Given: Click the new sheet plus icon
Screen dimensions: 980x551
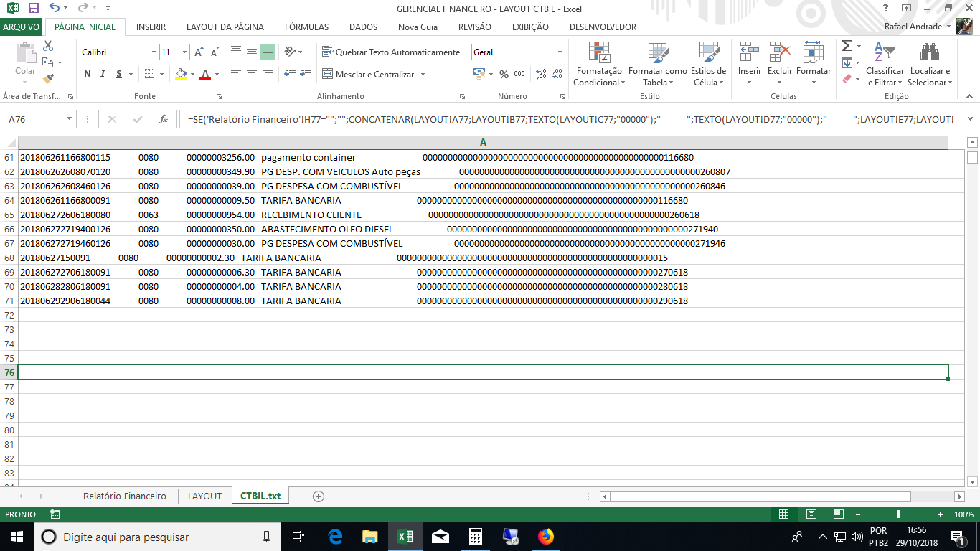Looking at the screenshot, I should (319, 496).
